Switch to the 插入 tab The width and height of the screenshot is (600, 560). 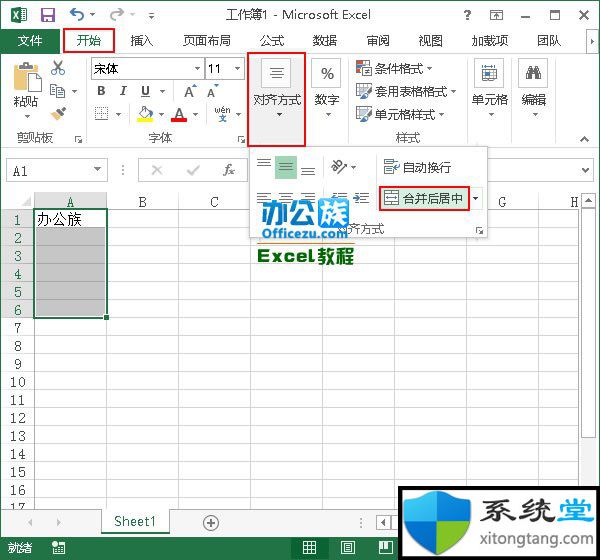(141, 40)
